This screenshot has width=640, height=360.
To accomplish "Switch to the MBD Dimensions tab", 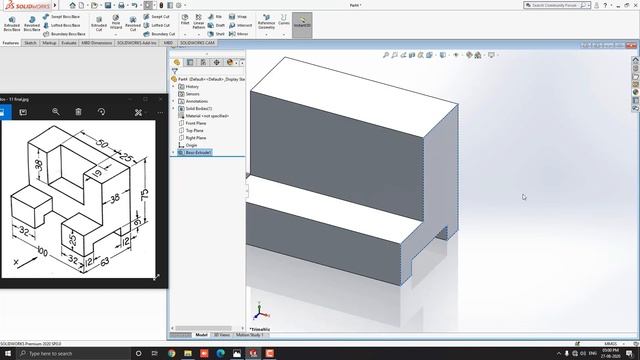I will click(96, 43).
